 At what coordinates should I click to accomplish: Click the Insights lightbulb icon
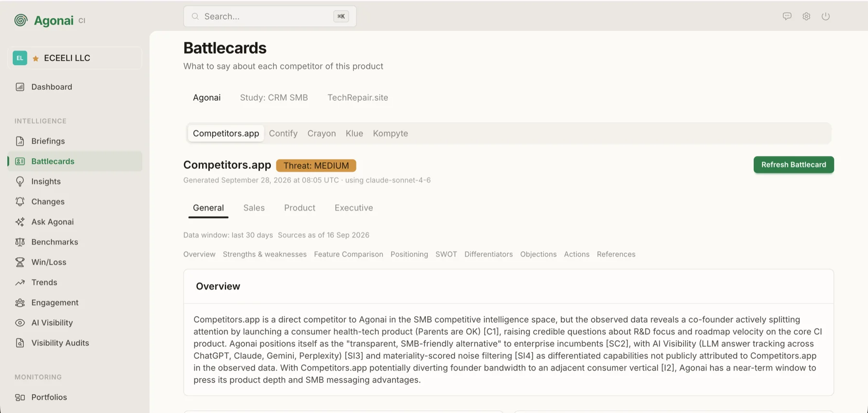coord(20,181)
